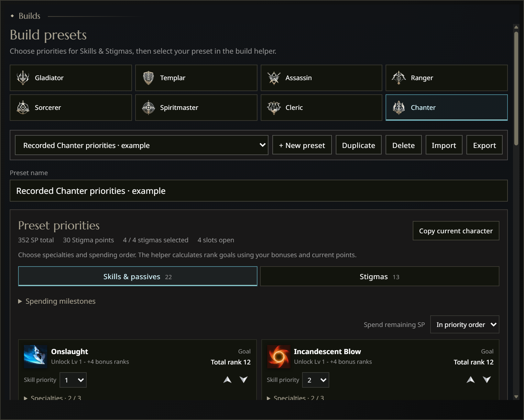This screenshot has height=420, width=524.
Task: Delete the current preset
Action: [404, 145]
